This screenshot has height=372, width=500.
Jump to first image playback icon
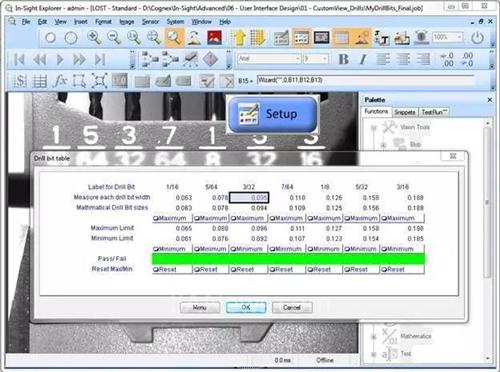tap(19, 60)
